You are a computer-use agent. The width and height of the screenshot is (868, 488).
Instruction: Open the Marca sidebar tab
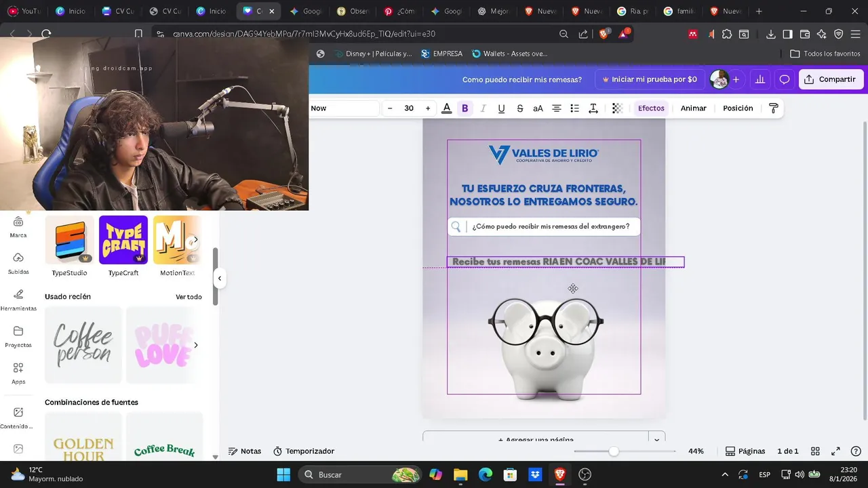point(18,227)
